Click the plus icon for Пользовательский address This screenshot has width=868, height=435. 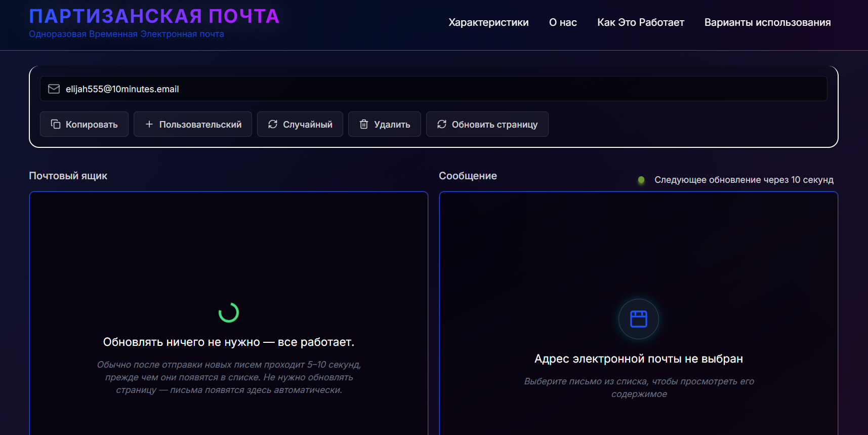149,124
